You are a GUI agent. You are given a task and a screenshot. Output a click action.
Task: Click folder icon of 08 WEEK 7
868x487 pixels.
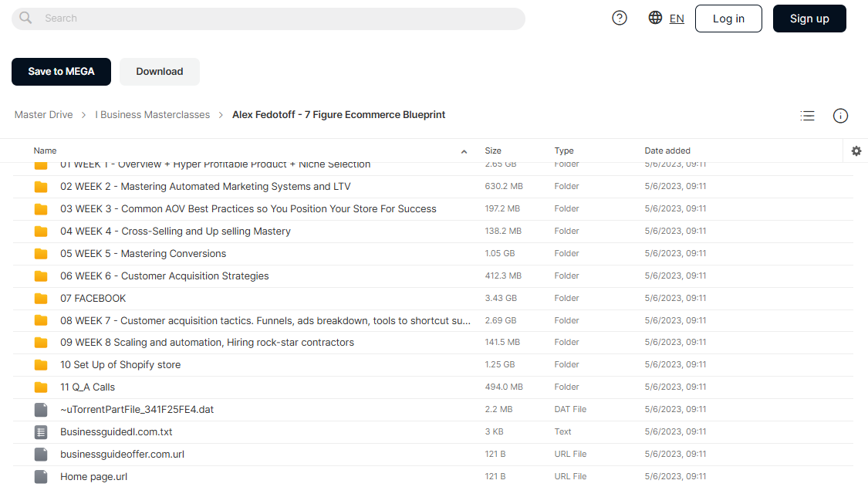tap(41, 320)
